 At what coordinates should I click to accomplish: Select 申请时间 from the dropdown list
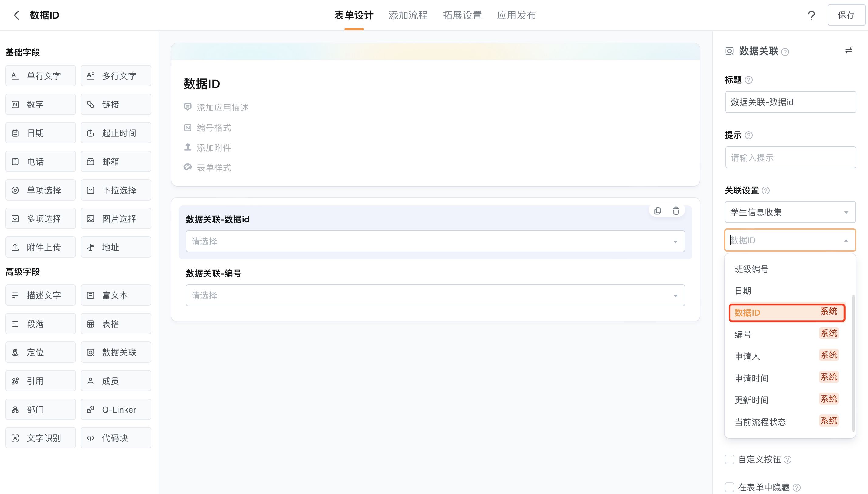pyautogui.click(x=787, y=378)
